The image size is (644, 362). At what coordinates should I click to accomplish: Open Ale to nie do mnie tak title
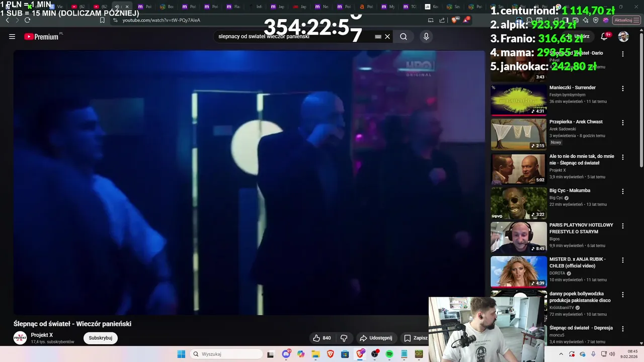[582, 159]
